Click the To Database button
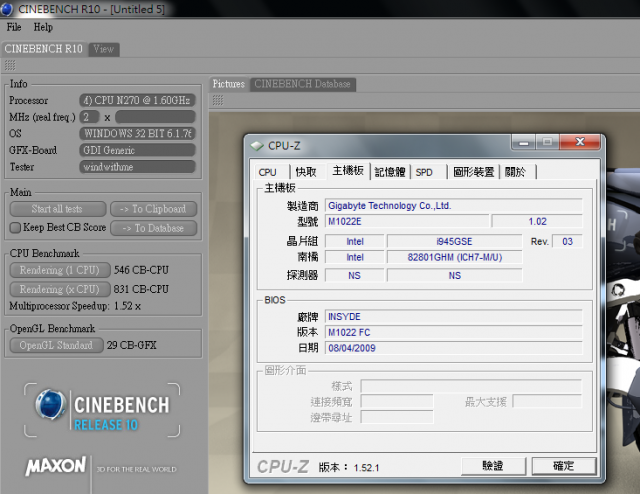Viewport: 640px width, 494px height. coord(153,228)
